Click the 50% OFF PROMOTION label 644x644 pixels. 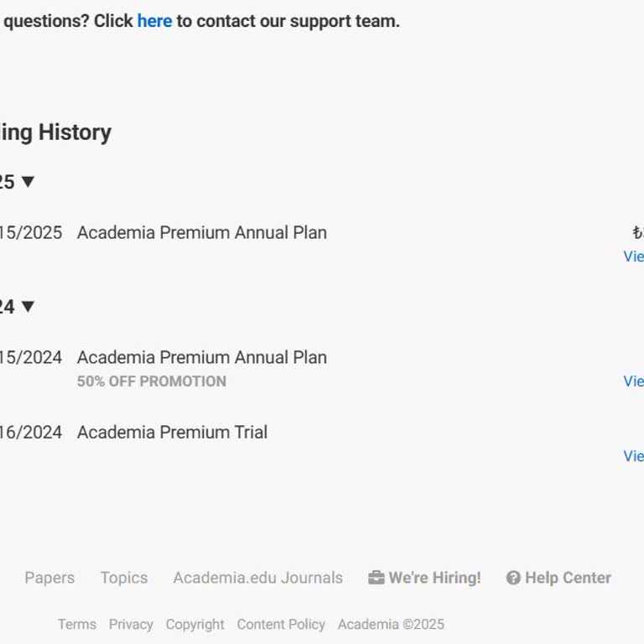click(x=152, y=381)
